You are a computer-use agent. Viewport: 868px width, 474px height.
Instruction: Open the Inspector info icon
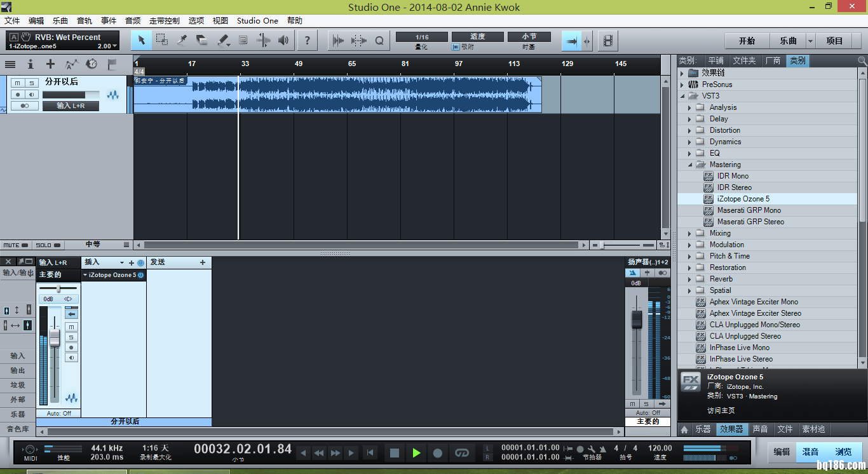pyautogui.click(x=31, y=64)
